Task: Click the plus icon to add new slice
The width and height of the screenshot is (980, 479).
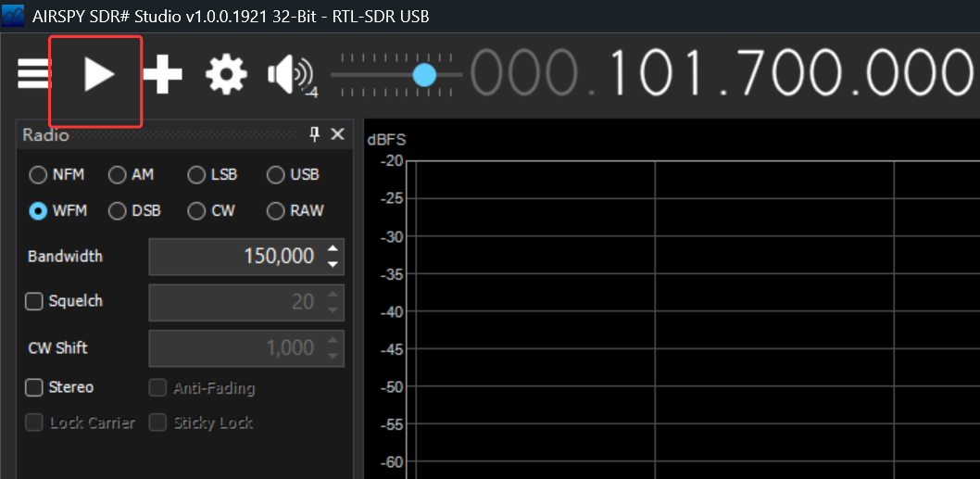Action: [163, 74]
